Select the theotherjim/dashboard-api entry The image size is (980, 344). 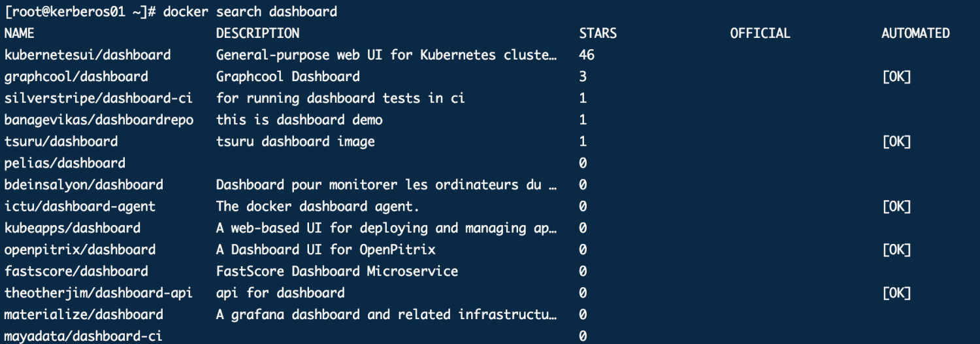(x=99, y=292)
